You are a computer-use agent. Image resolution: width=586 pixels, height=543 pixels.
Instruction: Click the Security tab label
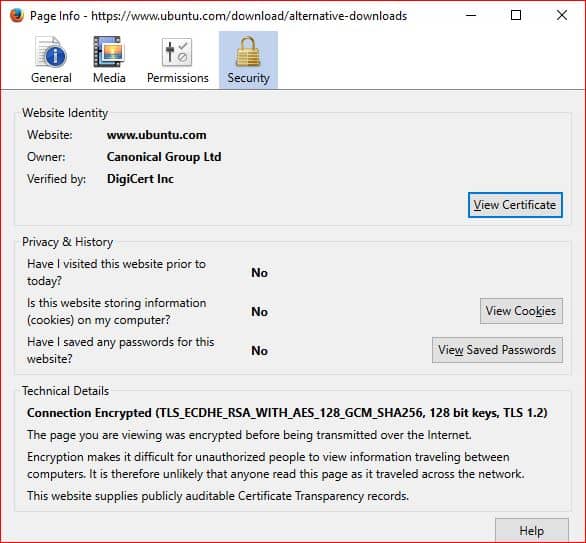[248, 78]
